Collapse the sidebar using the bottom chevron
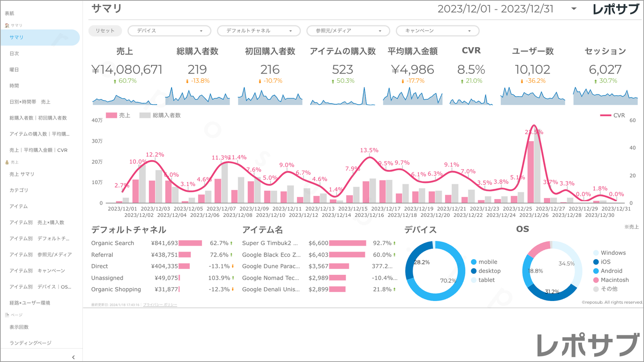The width and height of the screenshot is (644, 362). 74,357
